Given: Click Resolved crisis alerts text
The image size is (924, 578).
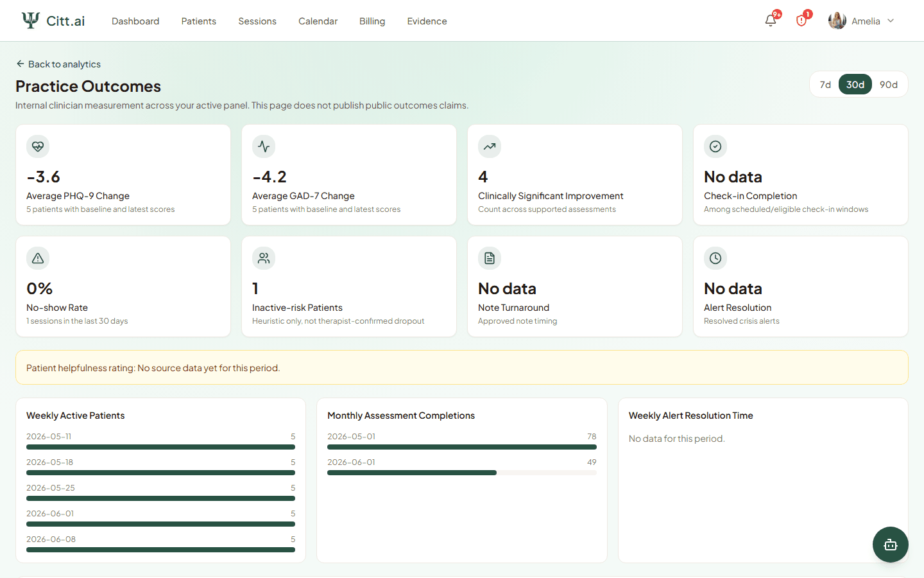Looking at the screenshot, I should 741,321.
